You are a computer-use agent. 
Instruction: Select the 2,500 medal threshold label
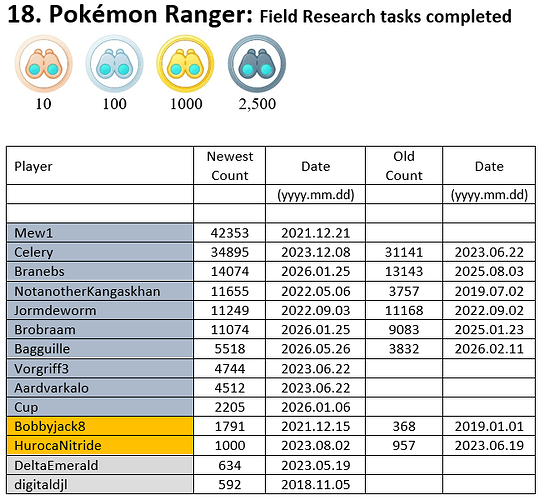257,104
